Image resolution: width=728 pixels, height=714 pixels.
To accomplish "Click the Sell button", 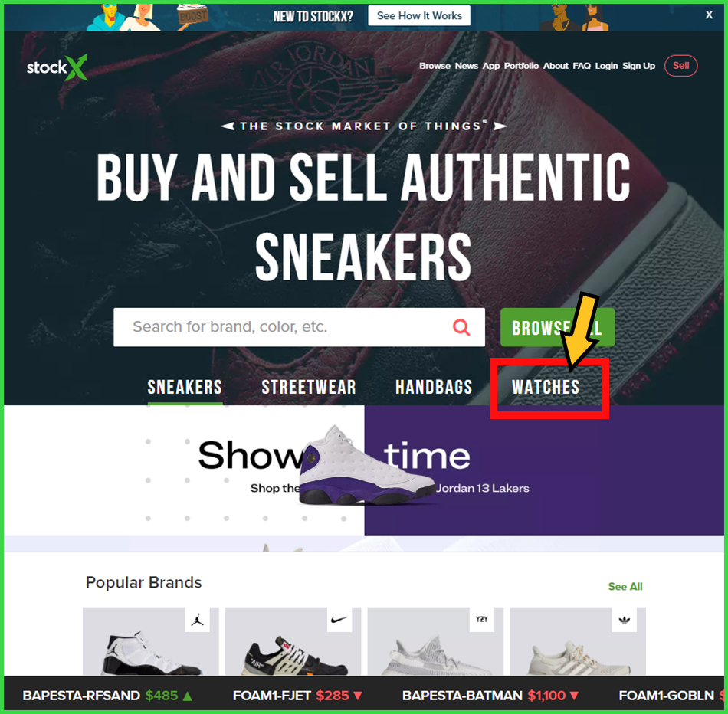I will click(x=680, y=65).
